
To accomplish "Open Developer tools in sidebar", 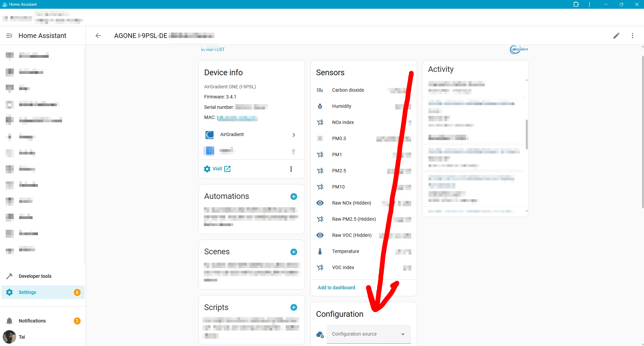I will (35, 276).
